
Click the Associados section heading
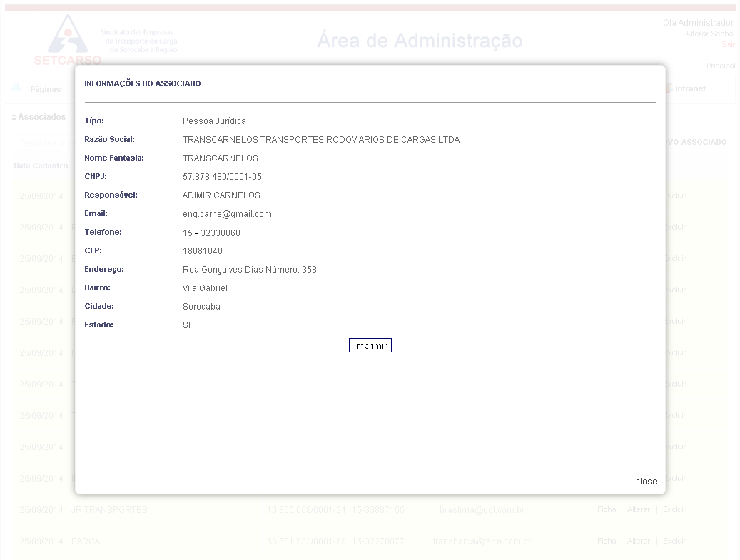tap(39, 117)
